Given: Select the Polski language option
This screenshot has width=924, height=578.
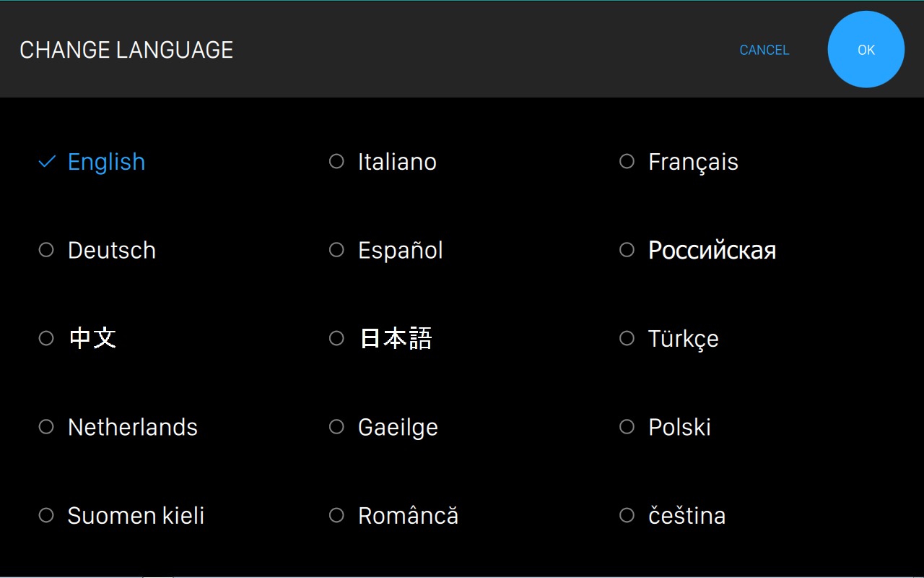Looking at the screenshot, I should coord(627,427).
